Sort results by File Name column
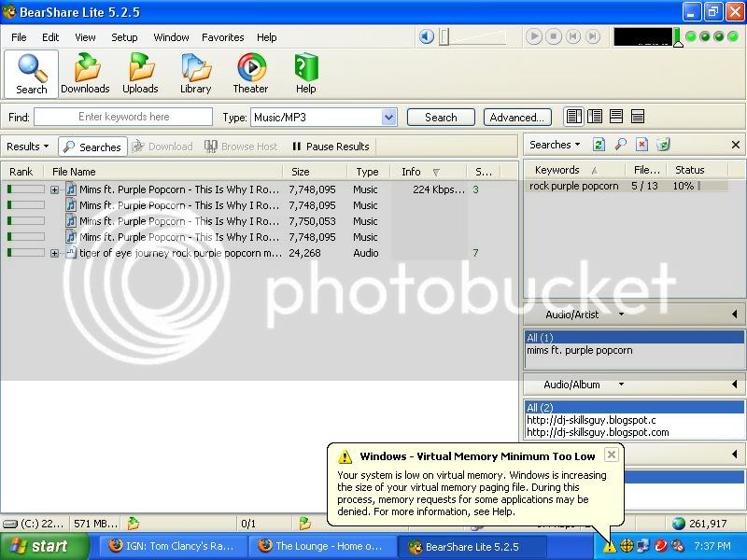 coord(163,172)
